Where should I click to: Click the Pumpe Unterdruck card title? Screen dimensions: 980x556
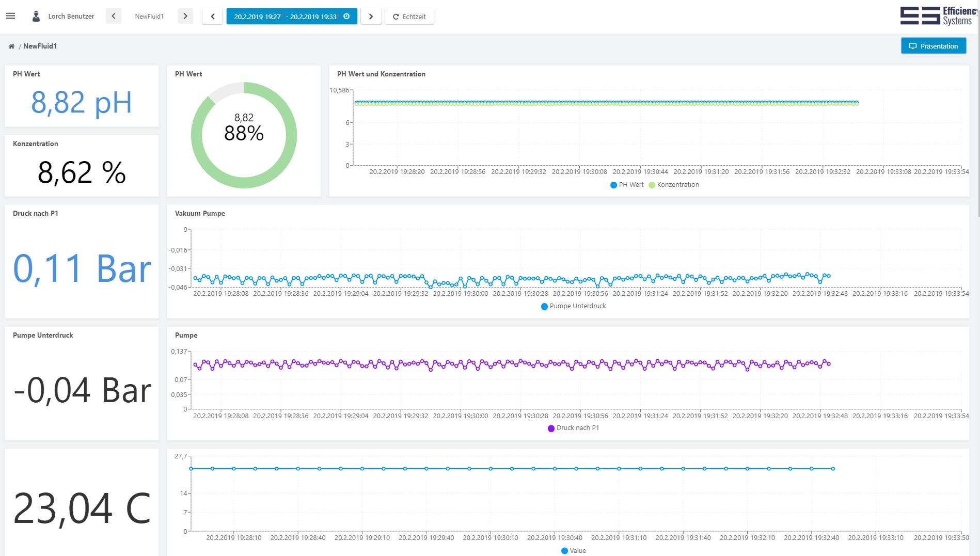tap(43, 335)
